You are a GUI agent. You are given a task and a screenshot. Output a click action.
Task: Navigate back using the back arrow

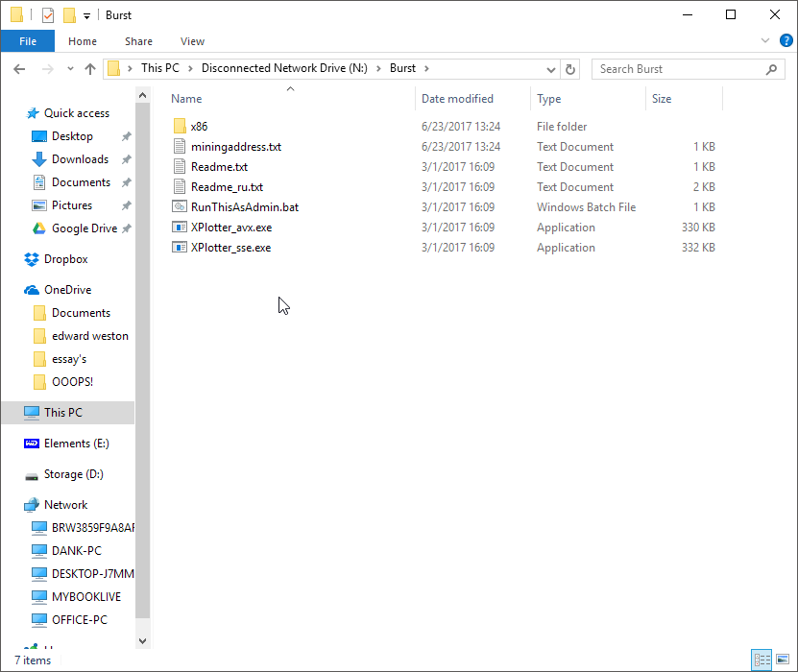click(19, 68)
